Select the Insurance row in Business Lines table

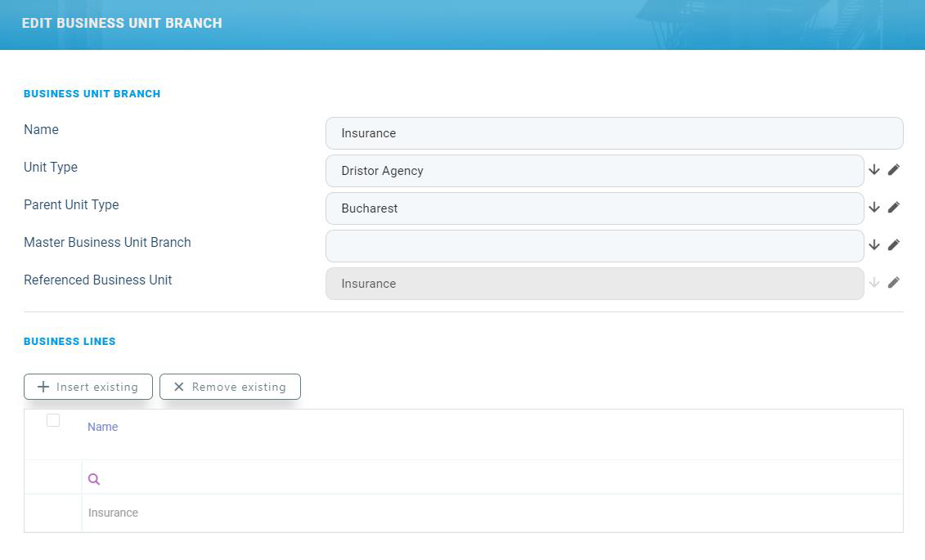tap(114, 513)
